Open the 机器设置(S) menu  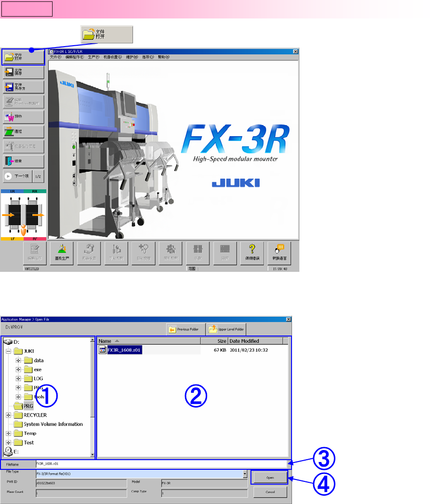tap(113, 57)
